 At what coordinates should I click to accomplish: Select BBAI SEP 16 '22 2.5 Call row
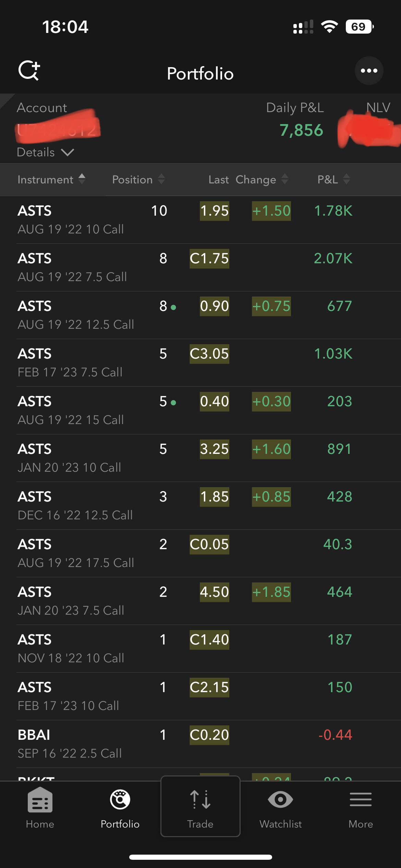pos(70,744)
